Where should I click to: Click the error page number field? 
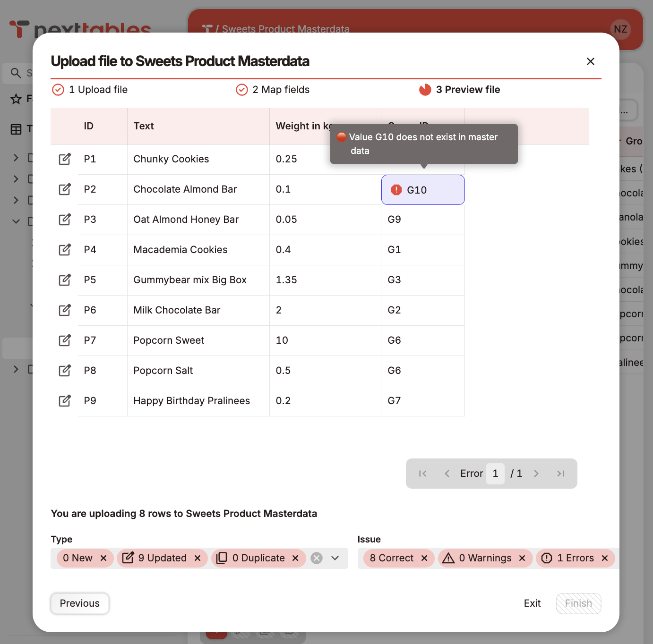(495, 474)
